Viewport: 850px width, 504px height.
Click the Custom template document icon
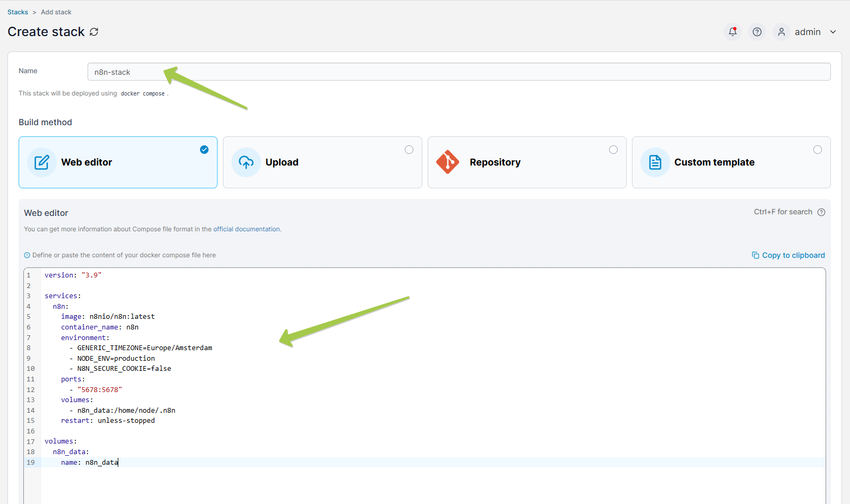pyautogui.click(x=655, y=162)
